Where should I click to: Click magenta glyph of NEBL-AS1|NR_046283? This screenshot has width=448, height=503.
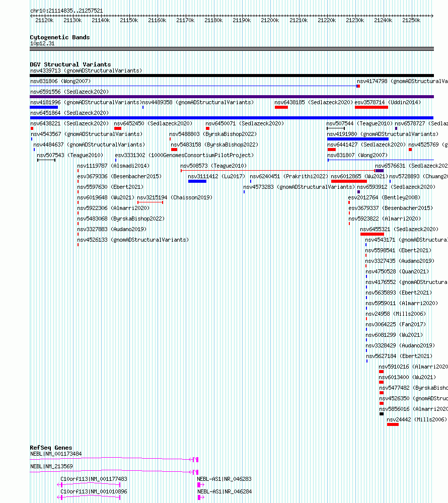coord(201,485)
